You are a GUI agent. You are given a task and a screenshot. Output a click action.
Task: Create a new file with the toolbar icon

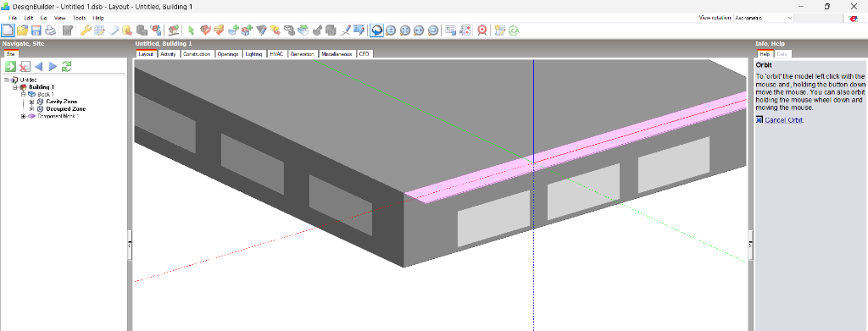click(8, 30)
